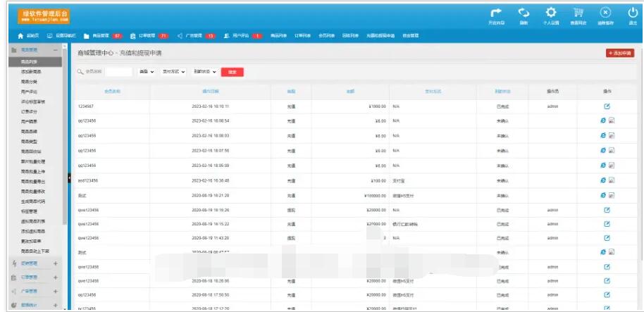Sort by 会员名称 column header
This screenshot has height=312, width=644.
click(x=113, y=92)
